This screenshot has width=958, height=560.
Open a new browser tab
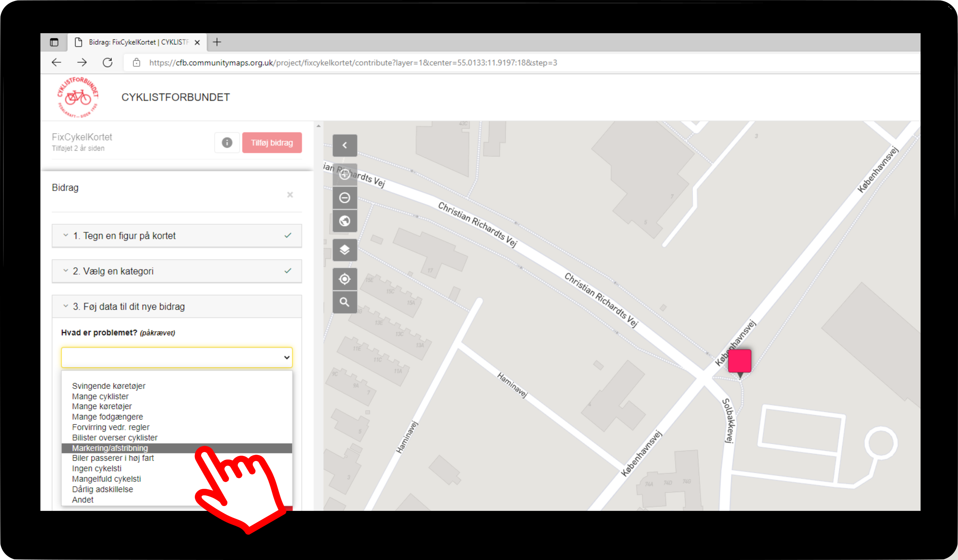pyautogui.click(x=217, y=42)
